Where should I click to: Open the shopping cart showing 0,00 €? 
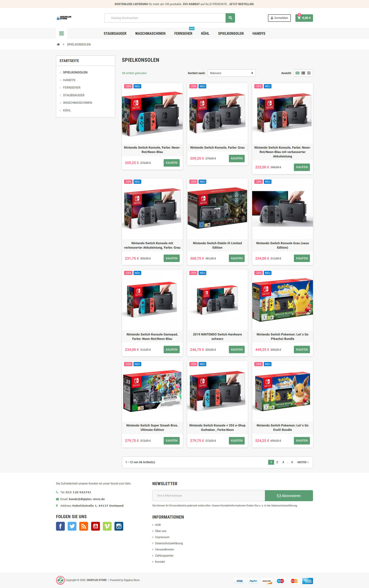coord(304,18)
